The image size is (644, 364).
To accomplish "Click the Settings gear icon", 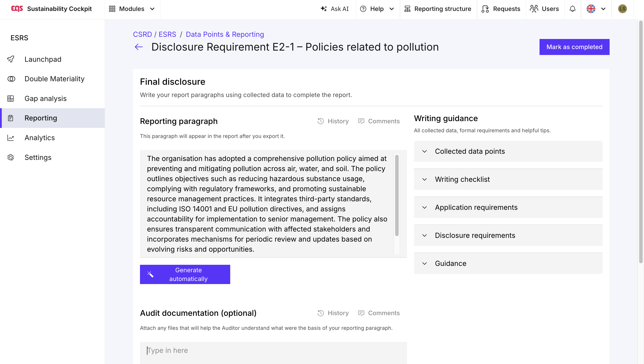I will (x=11, y=157).
